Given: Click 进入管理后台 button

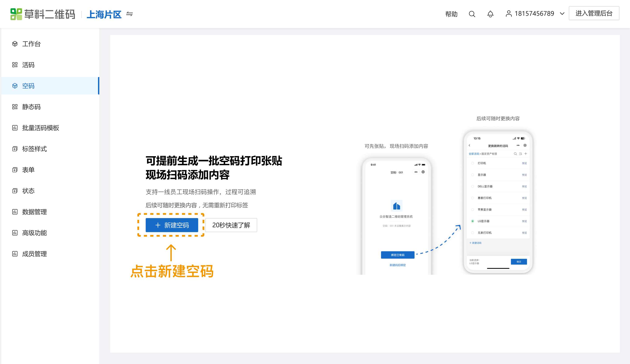Looking at the screenshot, I should (594, 13).
